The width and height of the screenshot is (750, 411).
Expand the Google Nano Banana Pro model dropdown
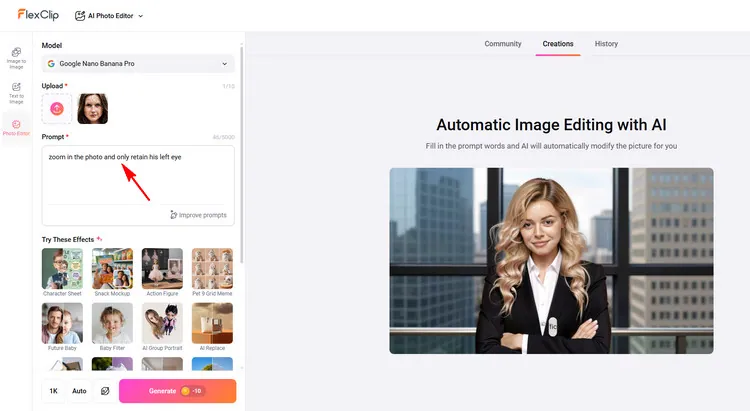coord(138,63)
